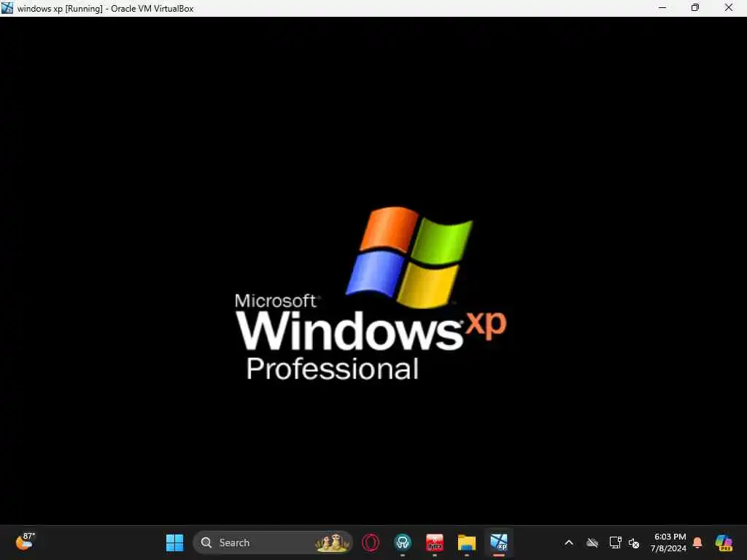Minimize the VirtualBox window
This screenshot has height=560, width=747.
click(662, 7)
